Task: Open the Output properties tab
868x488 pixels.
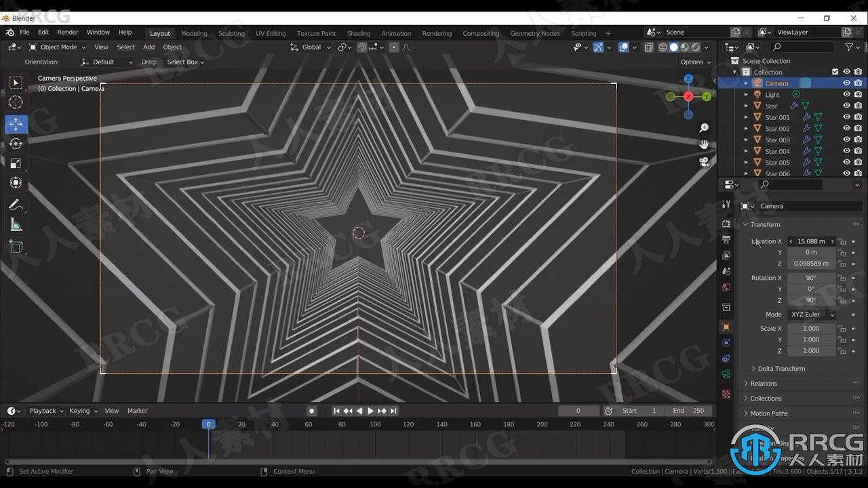Action: click(726, 239)
